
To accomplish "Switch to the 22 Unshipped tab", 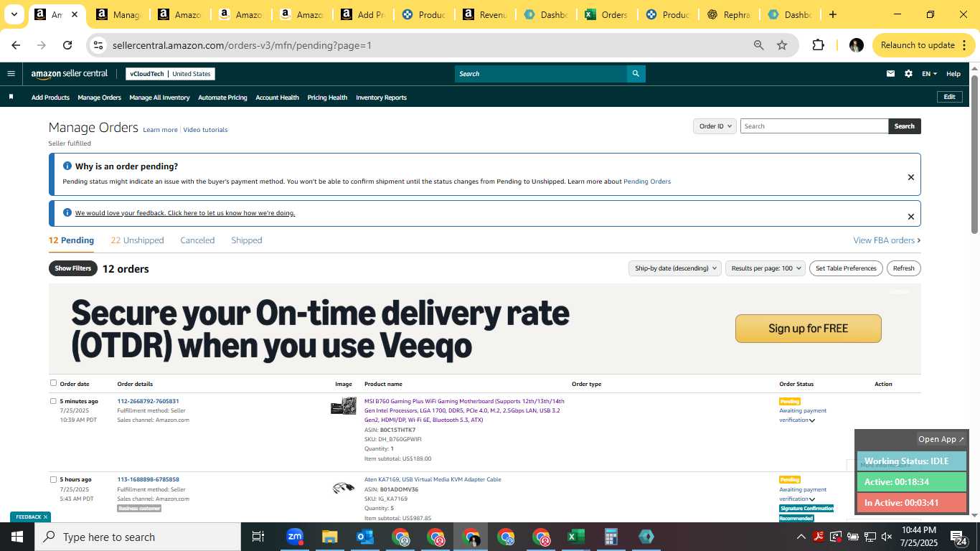I will [137, 240].
